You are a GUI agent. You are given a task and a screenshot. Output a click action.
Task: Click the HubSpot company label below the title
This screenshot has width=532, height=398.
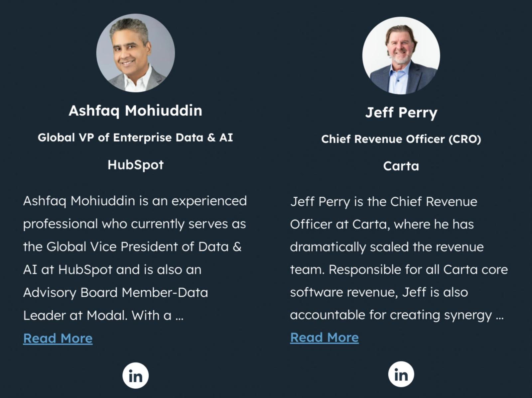click(135, 165)
